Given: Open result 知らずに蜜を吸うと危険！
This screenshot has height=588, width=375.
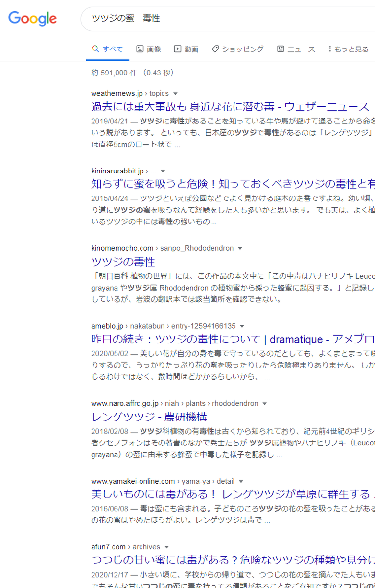Looking at the screenshot, I should tap(233, 184).
